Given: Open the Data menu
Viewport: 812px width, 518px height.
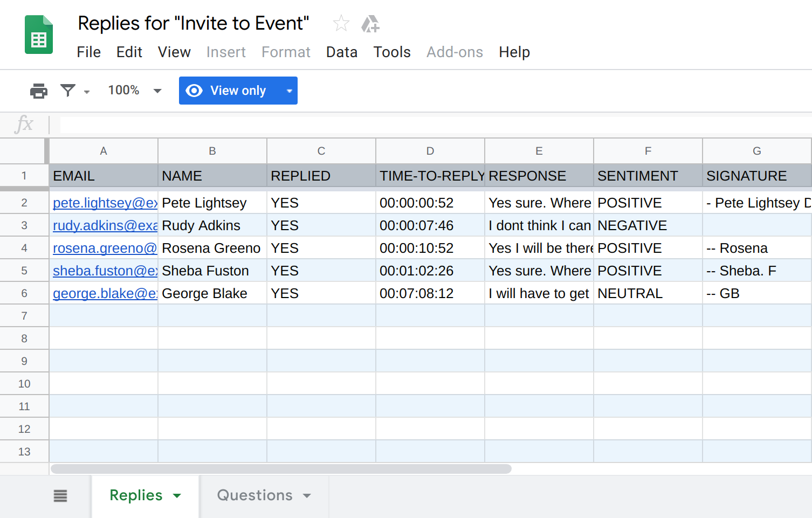Looking at the screenshot, I should click(x=341, y=52).
